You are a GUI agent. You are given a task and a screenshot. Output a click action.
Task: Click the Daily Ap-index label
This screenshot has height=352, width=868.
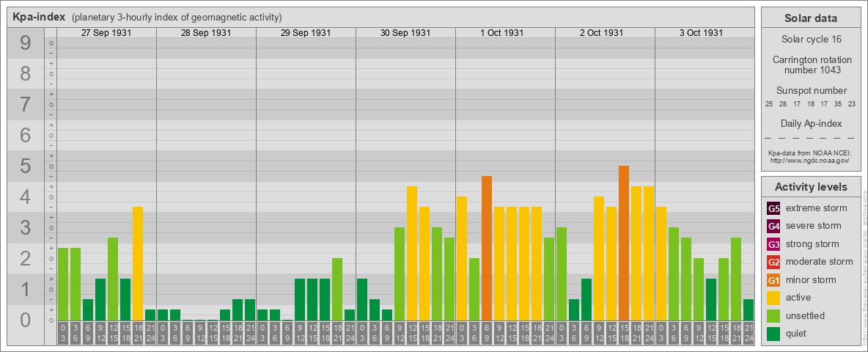811,123
